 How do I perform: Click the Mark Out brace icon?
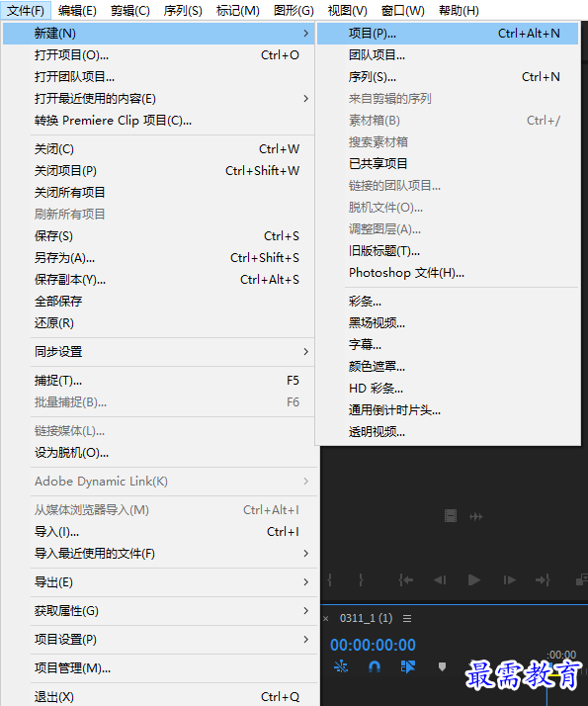click(361, 579)
